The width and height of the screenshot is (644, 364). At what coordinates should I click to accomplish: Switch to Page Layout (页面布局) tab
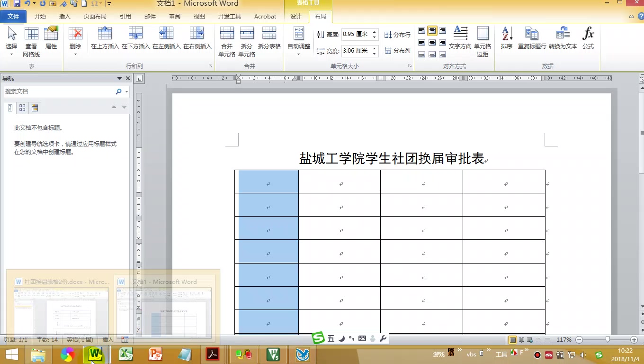tap(95, 16)
